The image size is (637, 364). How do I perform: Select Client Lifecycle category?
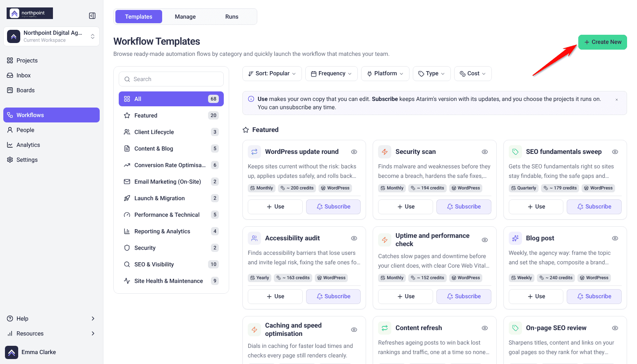click(x=171, y=132)
